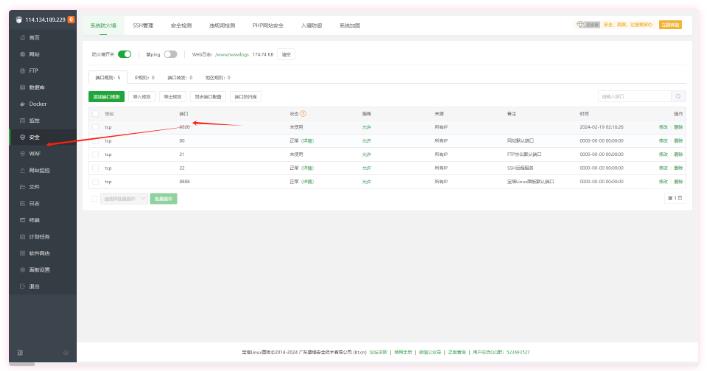This screenshot has height=371, width=707.
Task: Switch to the 系统加固 tab
Action: pos(350,26)
